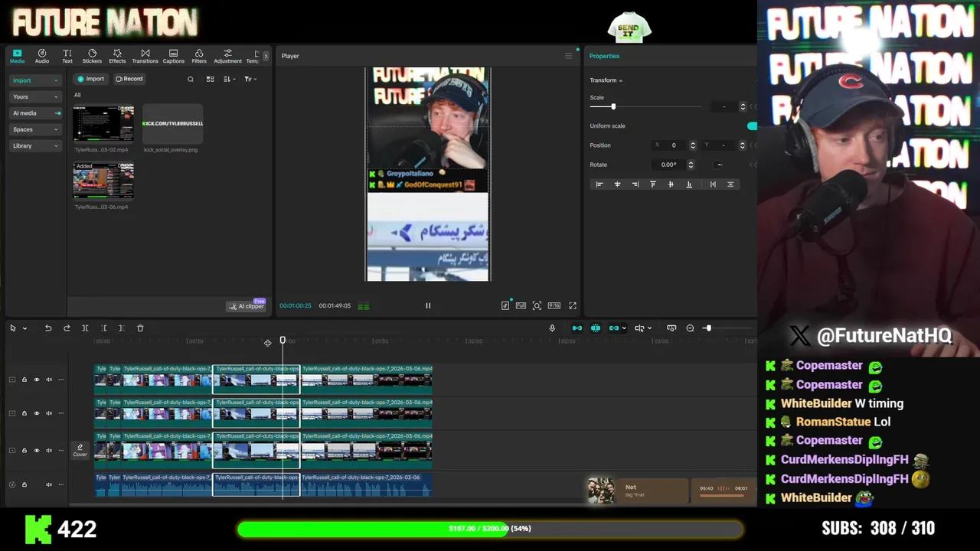This screenshot has height=551, width=980.
Task: Toggle clip linkage in timeline toolbar
Action: [x=614, y=328]
